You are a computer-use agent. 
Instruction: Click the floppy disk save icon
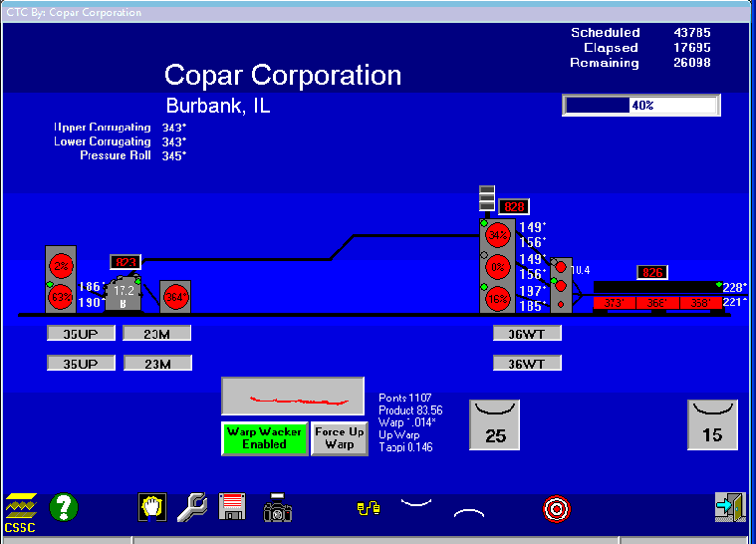click(232, 506)
